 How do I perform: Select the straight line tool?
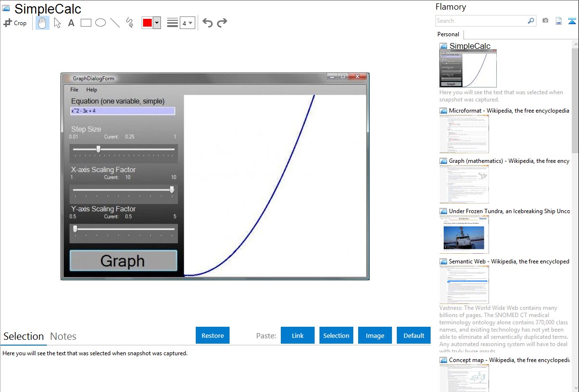(x=115, y=23)
